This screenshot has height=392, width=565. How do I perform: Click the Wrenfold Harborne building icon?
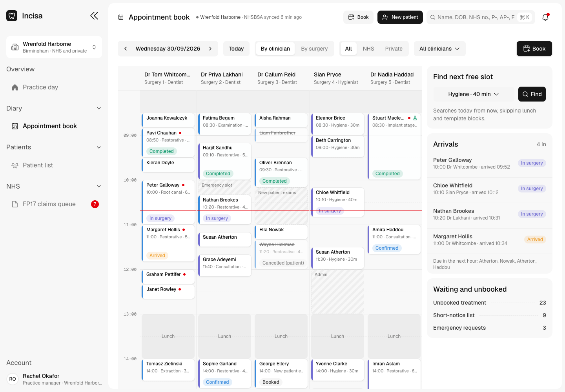[x=15, y=47]
